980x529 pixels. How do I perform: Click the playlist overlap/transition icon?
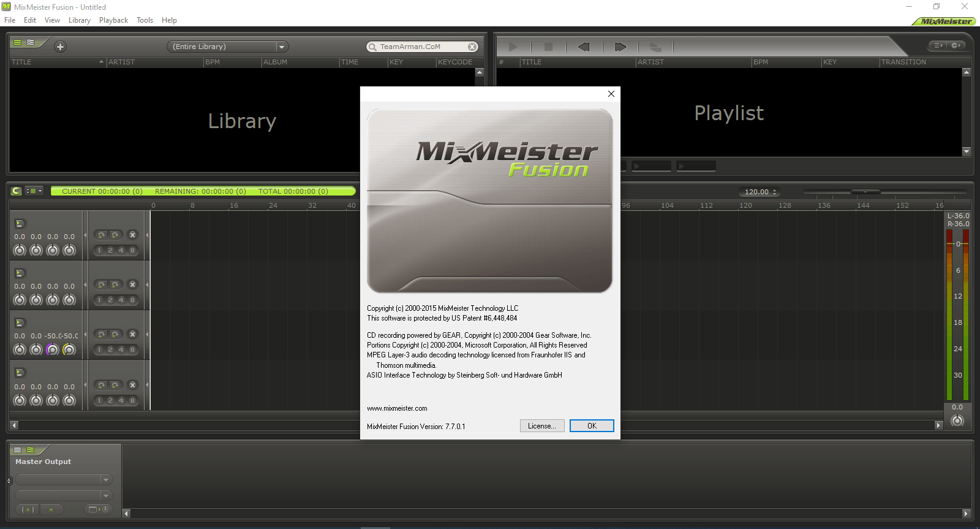655,47
